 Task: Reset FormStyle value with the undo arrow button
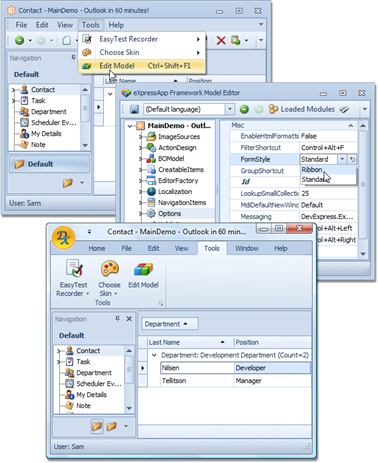click(x=352, y=159)
